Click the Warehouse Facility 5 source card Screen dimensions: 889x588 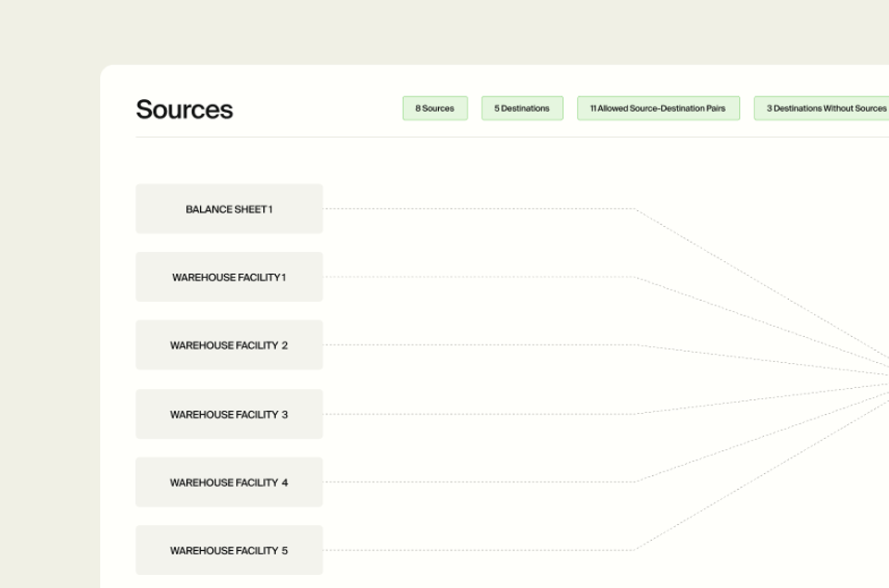[229, 550]
